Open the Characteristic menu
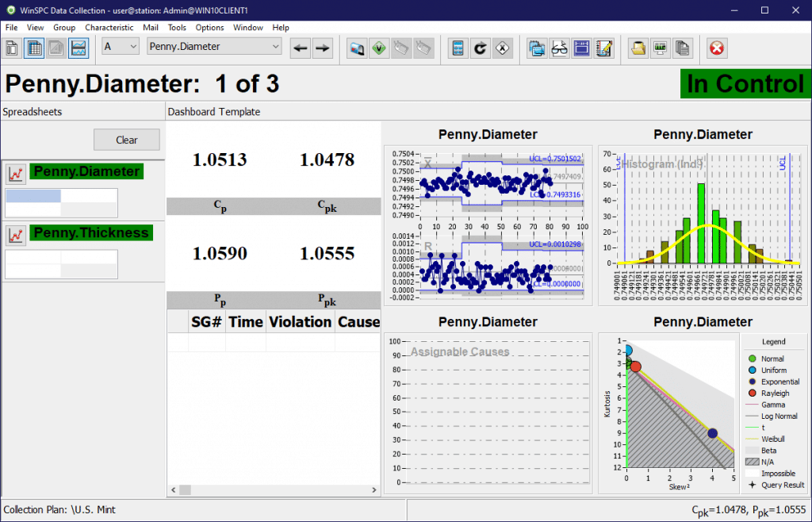This screenshot has width=812, height=522. [x=109, y=27]
